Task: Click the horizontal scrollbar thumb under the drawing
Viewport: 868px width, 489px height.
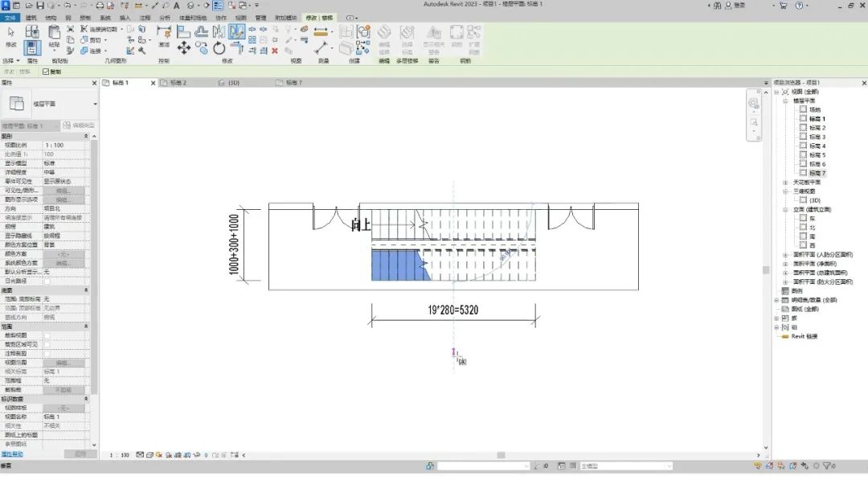Action: [x=501, y=455]
